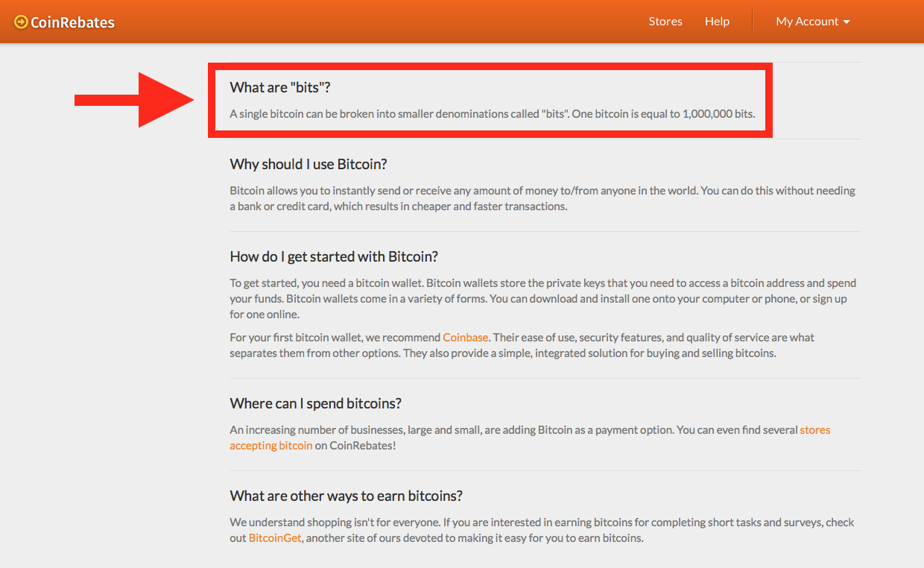Open the Coinbase wallet recommendation link
The width and height of the screenshot is (924, 568).
pos(465,338)
